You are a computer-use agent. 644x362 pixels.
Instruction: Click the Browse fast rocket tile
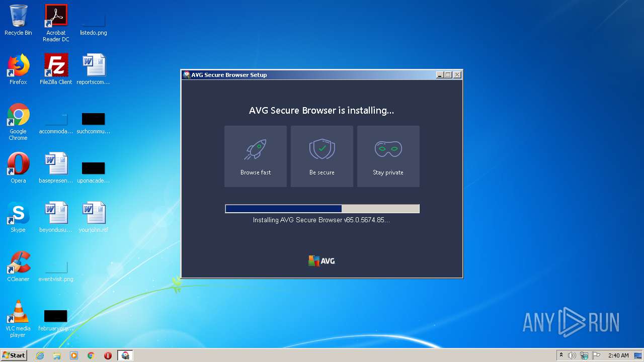pyautogui.click(x=256, y=156)
